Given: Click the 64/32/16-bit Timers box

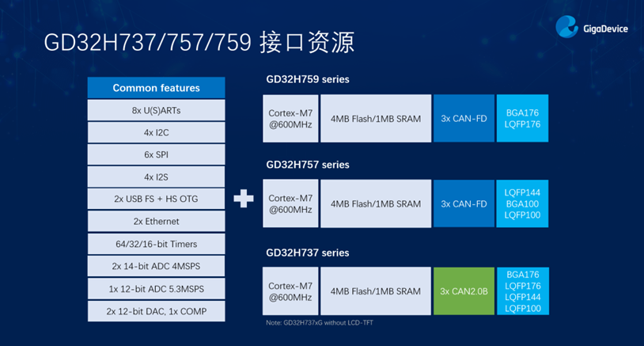Looking at the screenshot, I should point(156,244).
